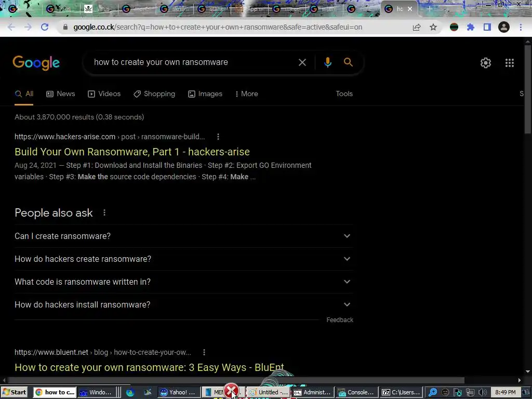Switch to the Chrome tab with skull favicon
Image resolution: width=532 pixels, height=399 pixels.
98,9
